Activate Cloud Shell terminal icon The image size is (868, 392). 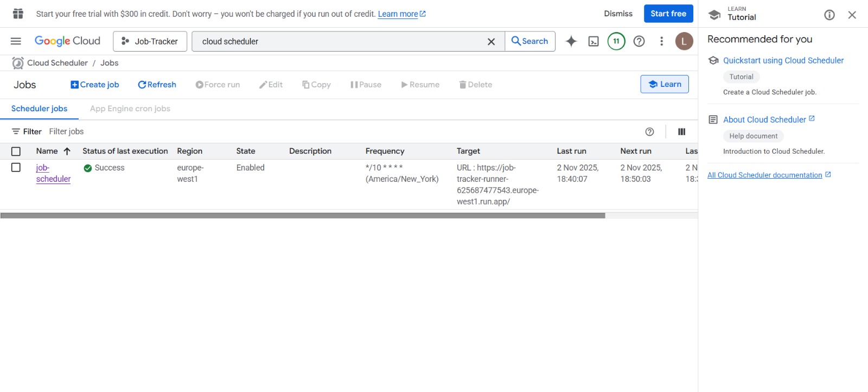(x=593, y=41)
